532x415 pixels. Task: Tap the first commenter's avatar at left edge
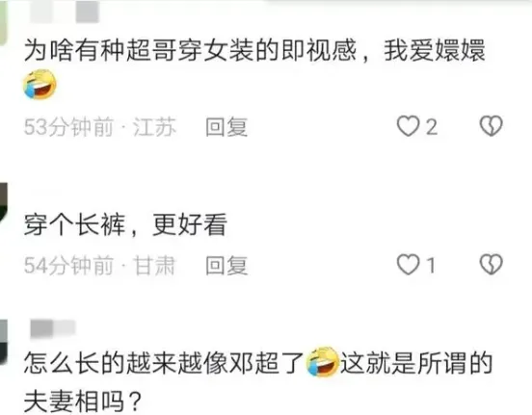click(x=4, y=22)
